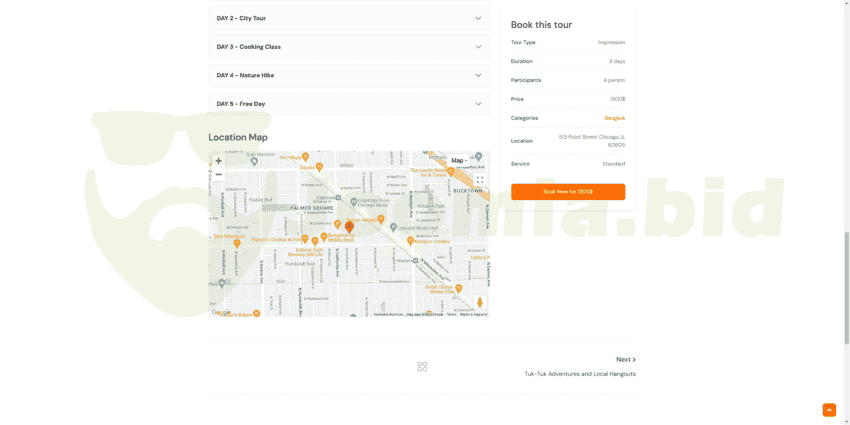Screen dimensions: 850x425
Task: Zoom out on the location map
Action: click(x=219, y=175)
